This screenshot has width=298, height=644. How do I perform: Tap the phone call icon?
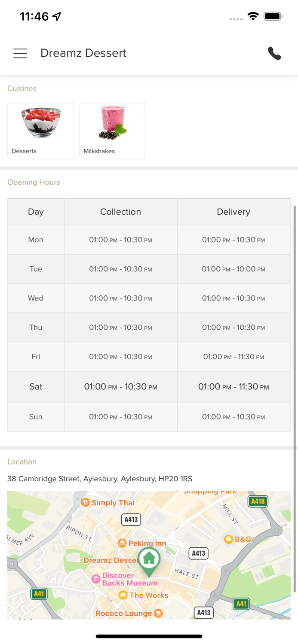274,53
